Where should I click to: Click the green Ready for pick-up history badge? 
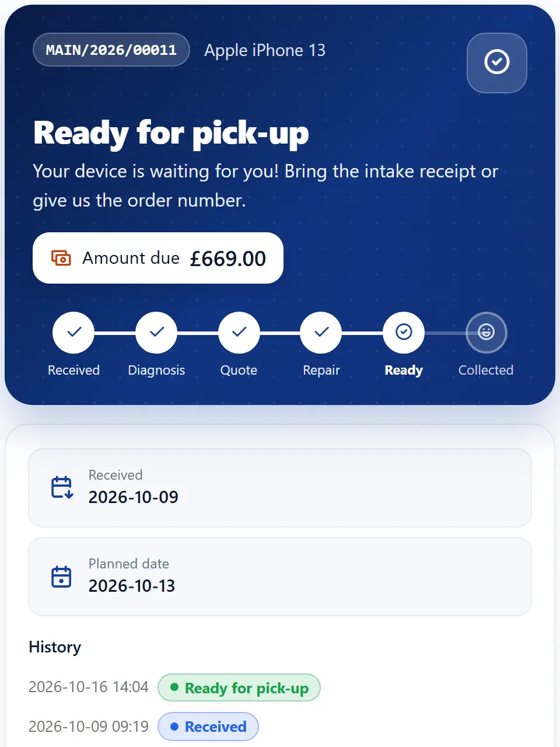(x=239, y=688)
